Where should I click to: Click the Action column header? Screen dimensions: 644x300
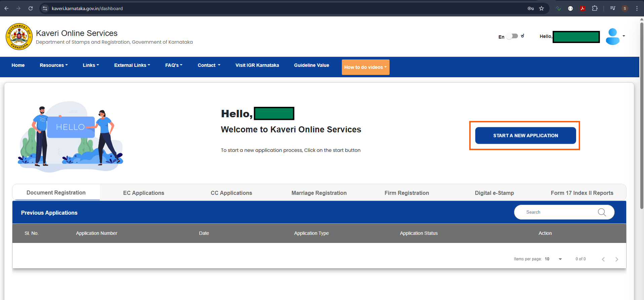click(x=545, y=233)
